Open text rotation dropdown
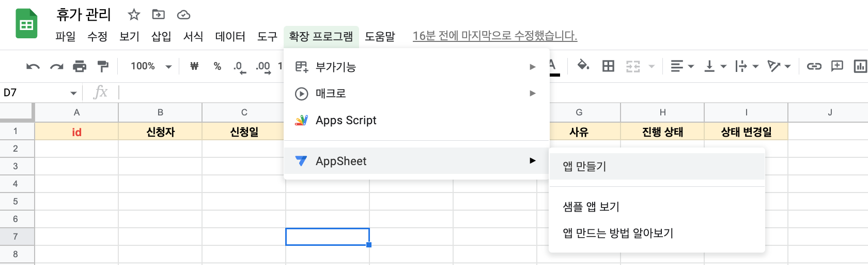Viewport: 868px width, 265px height. (779, 66)
